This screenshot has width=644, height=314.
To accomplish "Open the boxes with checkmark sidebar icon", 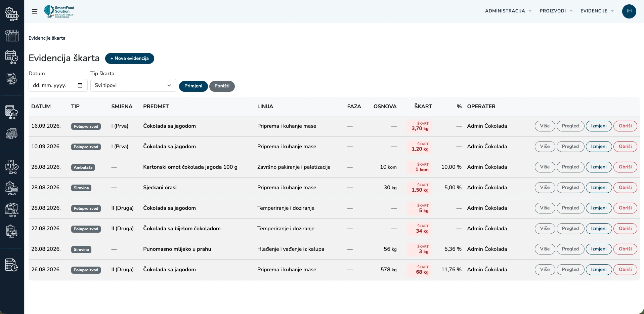I will point(12,167).
